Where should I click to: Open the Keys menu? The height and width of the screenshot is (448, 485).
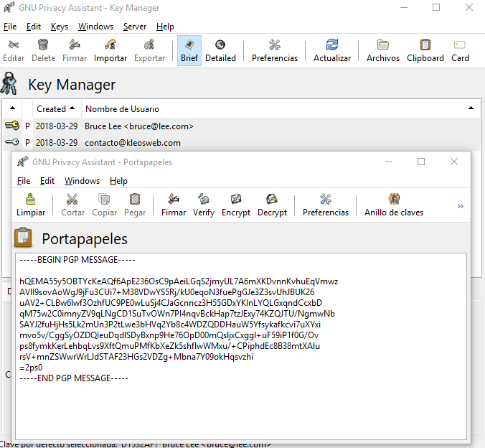(x=60, y=27)
